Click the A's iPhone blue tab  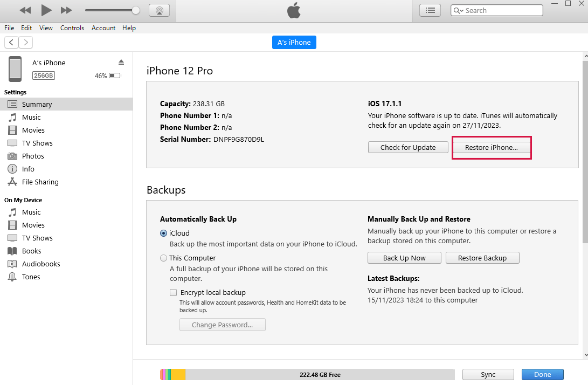(294, 43)
